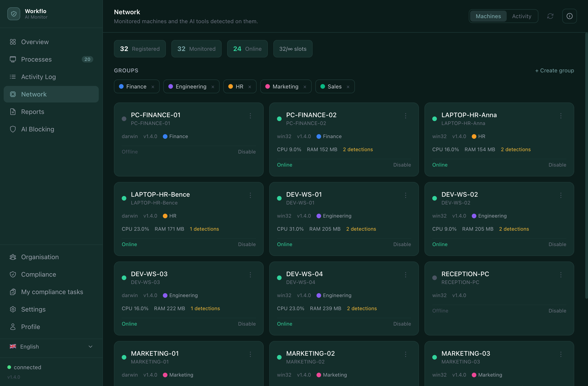The image size is (588, 386).
Task: Click the green connected status dot
Action: (x=9, y=367)
